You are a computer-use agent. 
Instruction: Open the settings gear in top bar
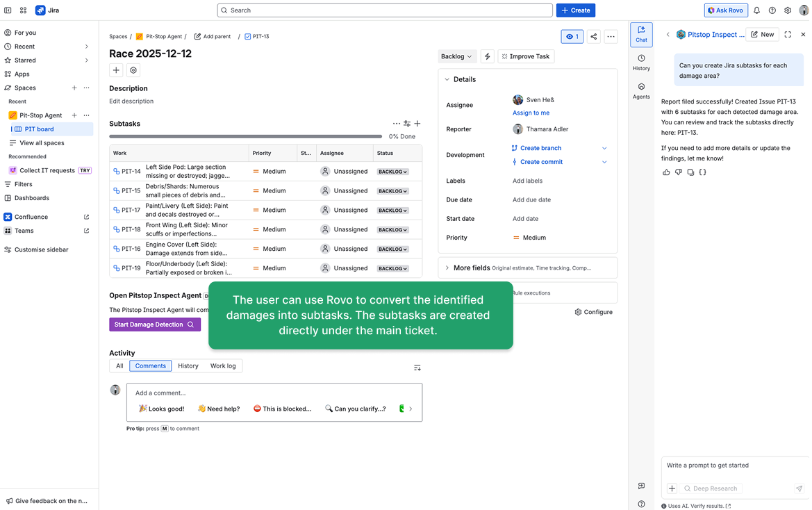788,10
